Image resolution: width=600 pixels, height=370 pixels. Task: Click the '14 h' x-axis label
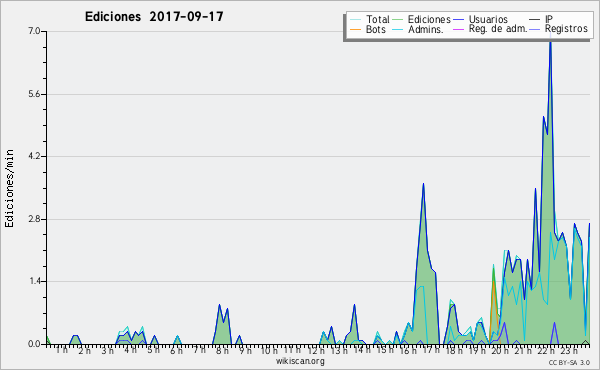(362, 350)
